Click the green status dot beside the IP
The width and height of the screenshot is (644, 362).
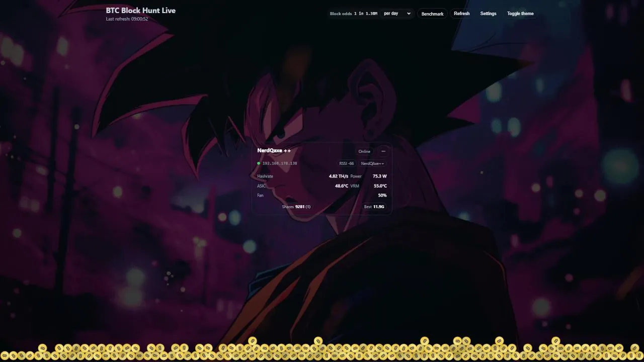[259, 163]
